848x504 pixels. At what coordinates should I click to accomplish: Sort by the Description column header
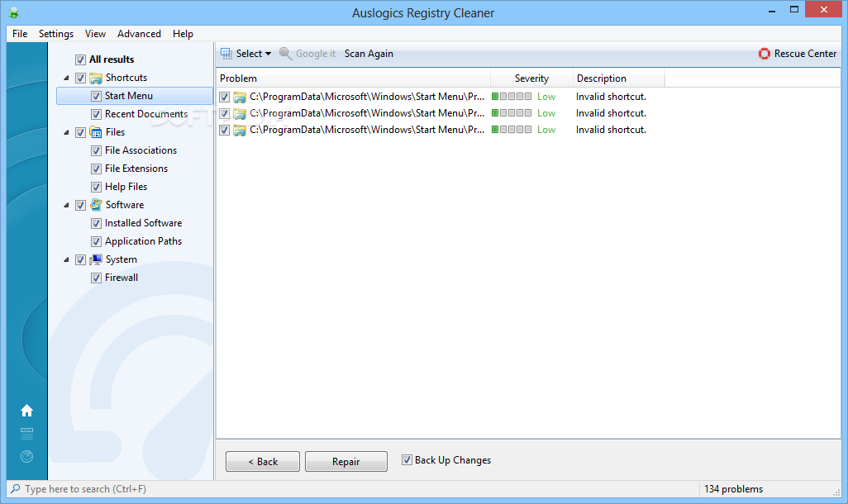coord(619,78)
